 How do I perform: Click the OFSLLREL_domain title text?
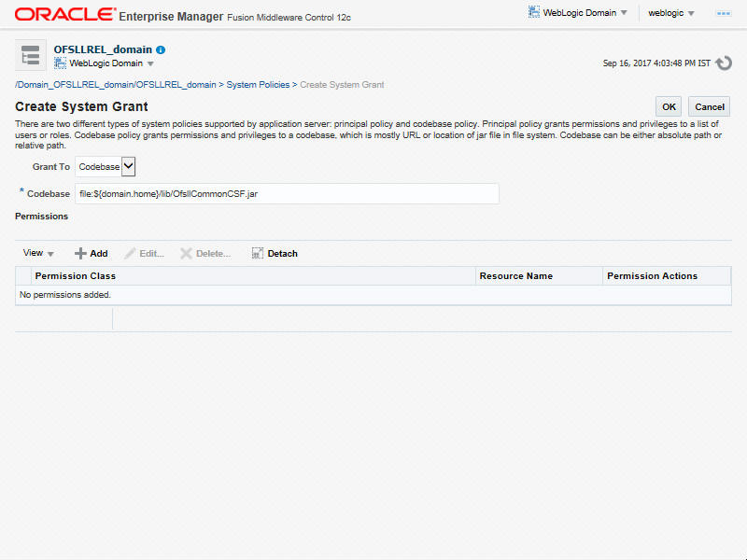click(x=103, y=49)
